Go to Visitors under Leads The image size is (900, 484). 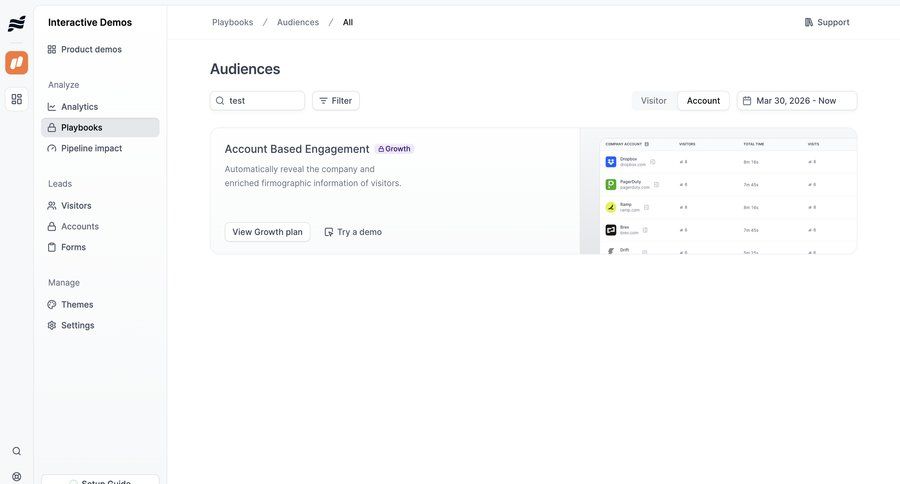click(100, 206)
